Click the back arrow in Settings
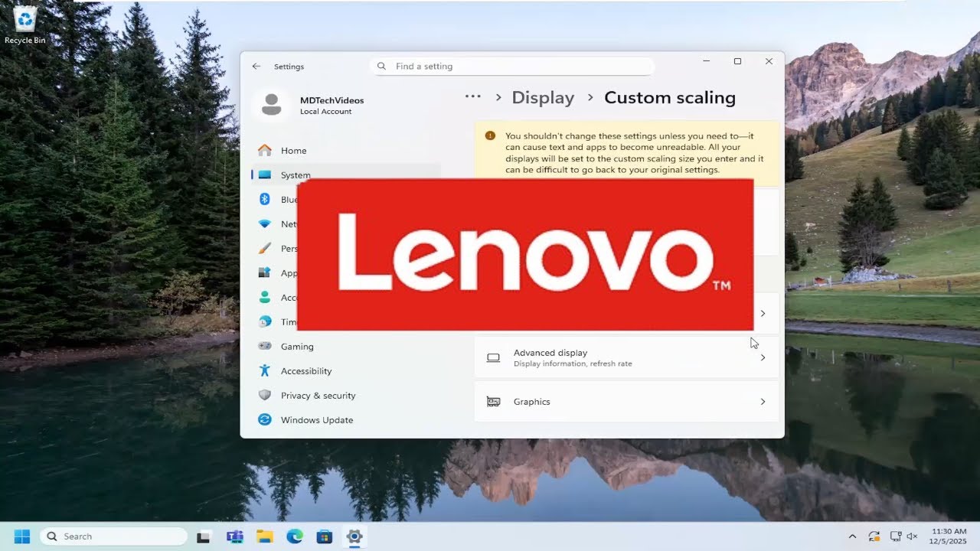This screenshot has width=980, height=551. (256, 67)
